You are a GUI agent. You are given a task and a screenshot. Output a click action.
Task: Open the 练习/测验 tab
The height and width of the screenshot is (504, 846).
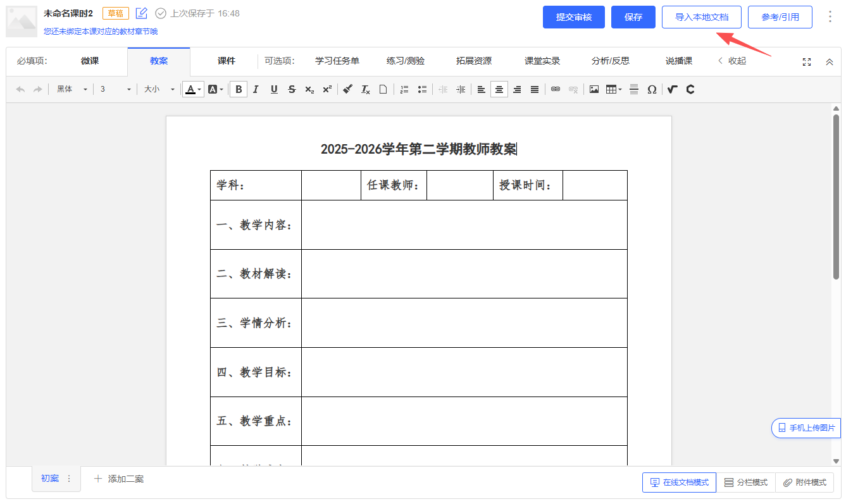(x=406, y=61)
